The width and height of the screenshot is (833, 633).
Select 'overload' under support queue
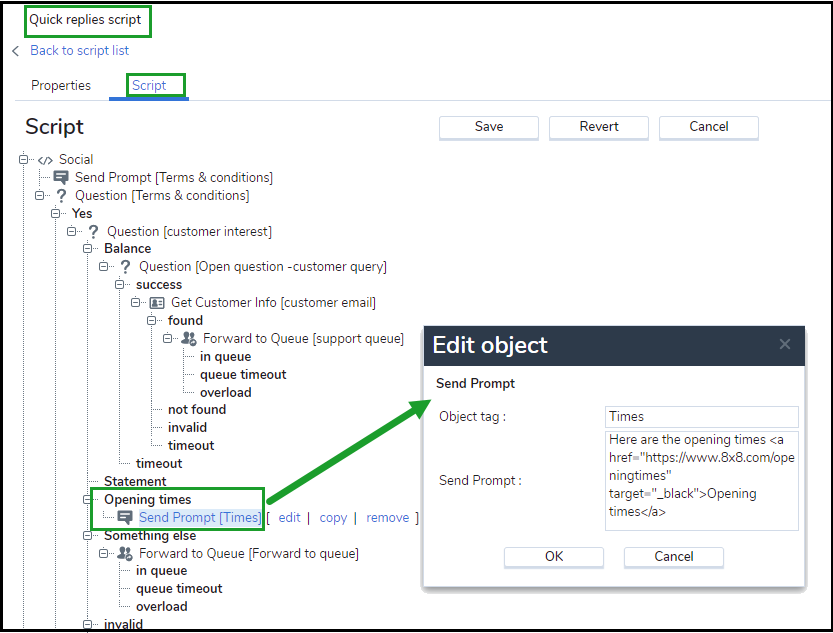coord(226,392)
